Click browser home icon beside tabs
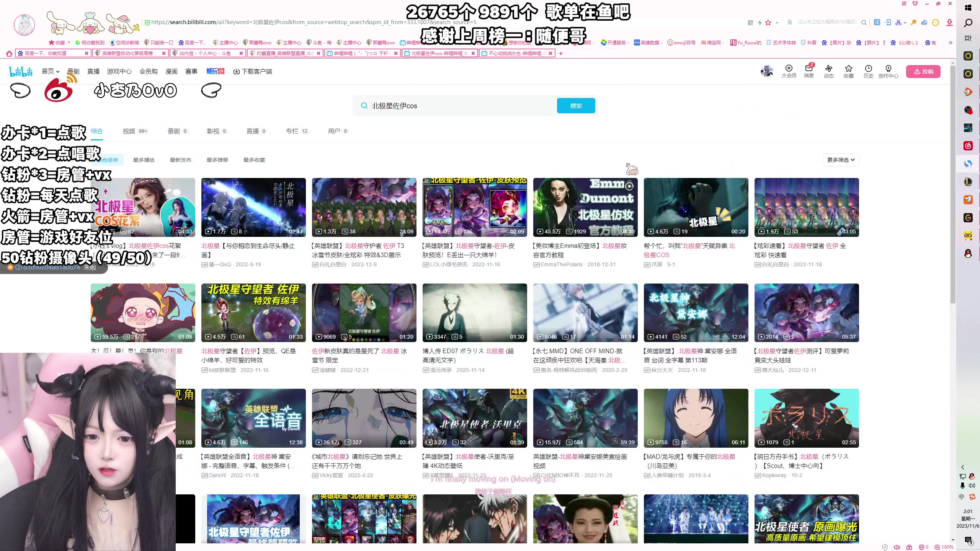 9,54
